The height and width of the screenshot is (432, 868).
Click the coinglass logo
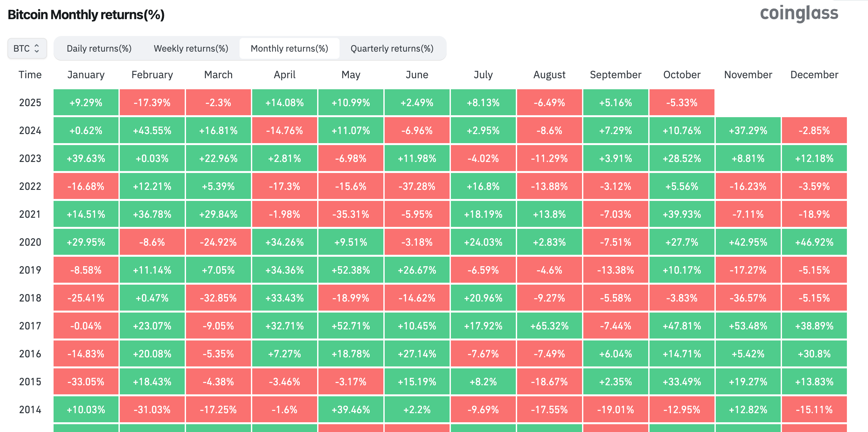[x=799, y=14]
